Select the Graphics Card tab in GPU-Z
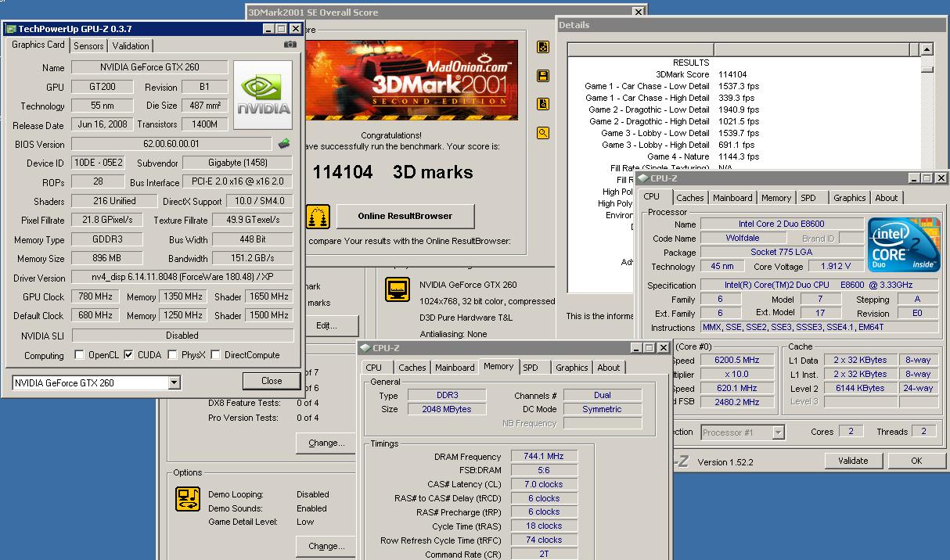The image size is (950, 560). pyautogui.click(x=38, y=45)
